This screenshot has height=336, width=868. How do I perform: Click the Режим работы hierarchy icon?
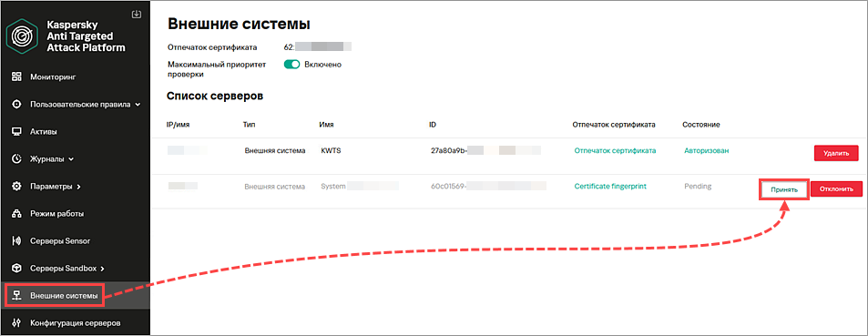click(x=16, y=214)
